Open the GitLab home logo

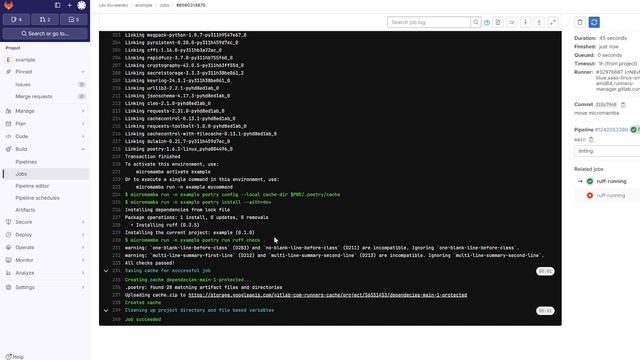9,5
